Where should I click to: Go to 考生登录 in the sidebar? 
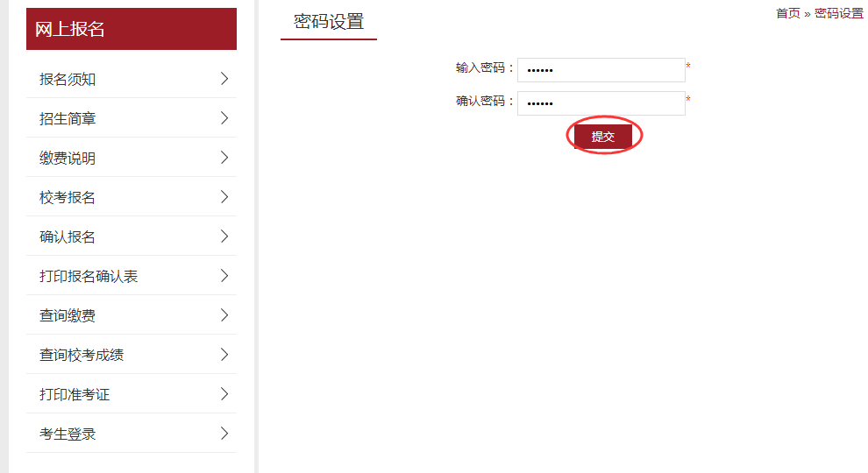(132, 434)
